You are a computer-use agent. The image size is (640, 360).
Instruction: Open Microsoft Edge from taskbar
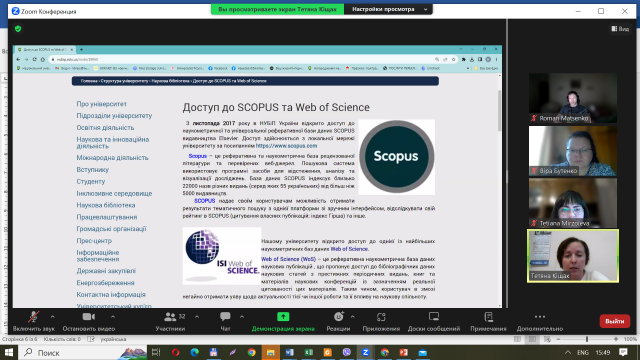tap(195, 353)
